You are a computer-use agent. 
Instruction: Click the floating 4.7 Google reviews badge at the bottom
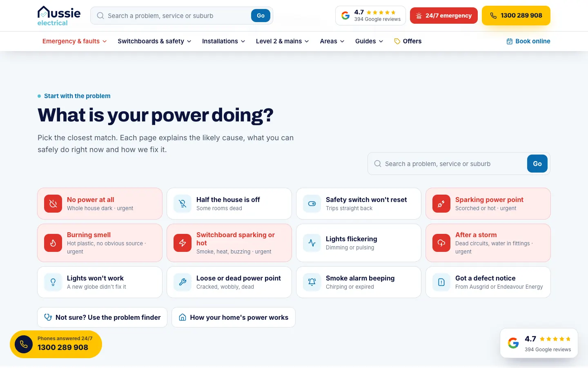(539, 343)
